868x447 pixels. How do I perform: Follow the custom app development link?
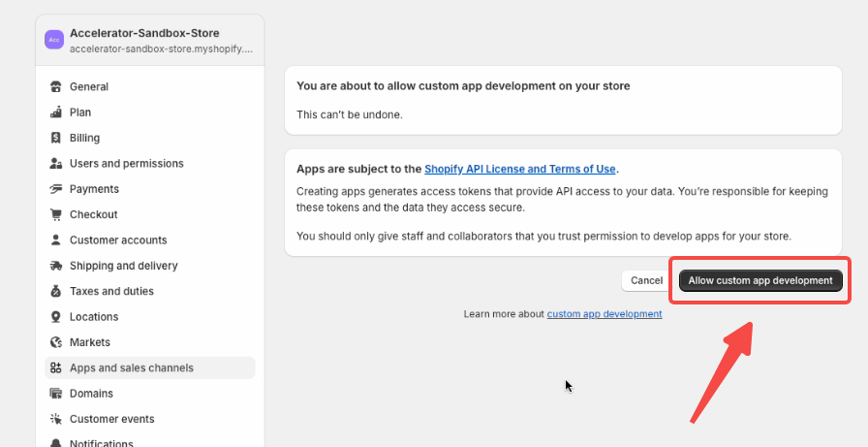[604, 314]
